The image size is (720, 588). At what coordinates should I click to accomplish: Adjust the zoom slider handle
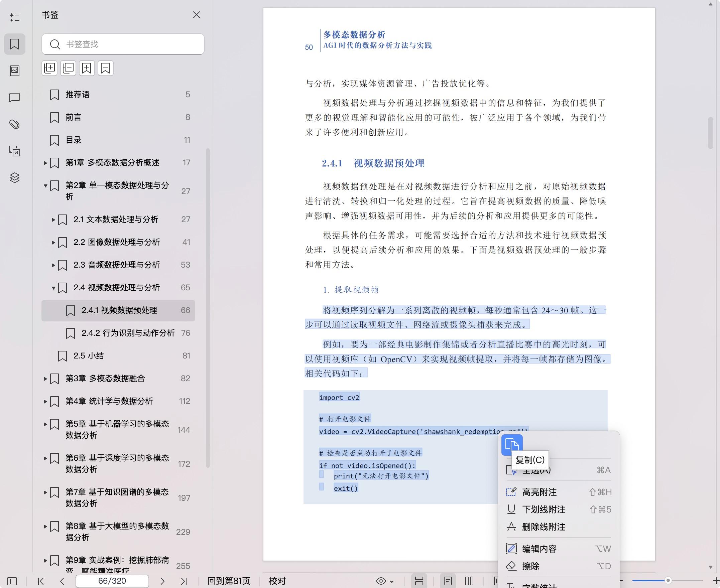[x=668, y=581]
